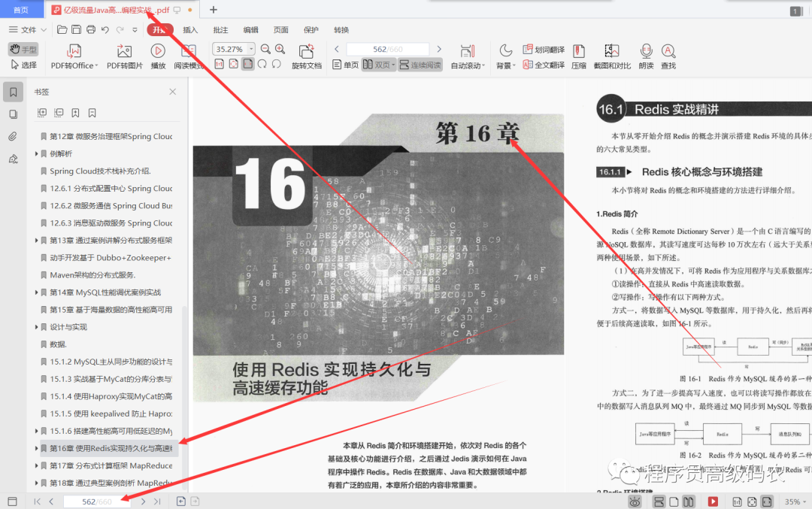Image resolution: width=812 pixels, height=509 pixels.
Task: Open 全文翻译 full text translation
Action: pos(544,65)
